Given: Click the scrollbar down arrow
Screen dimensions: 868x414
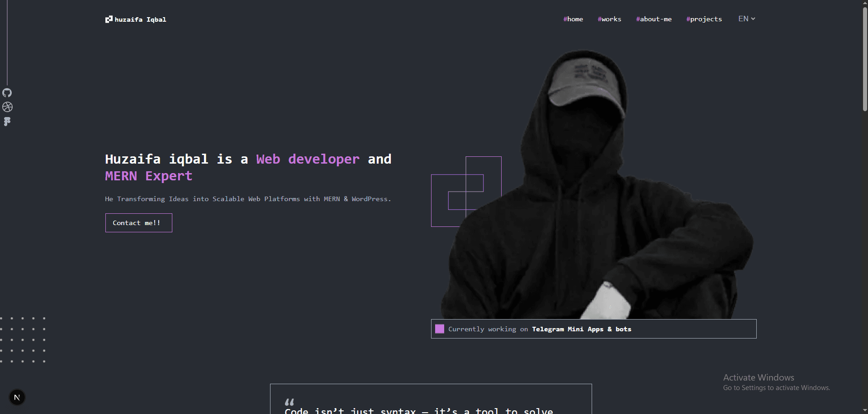Looking at the screenshot, I should coord(865,410).
